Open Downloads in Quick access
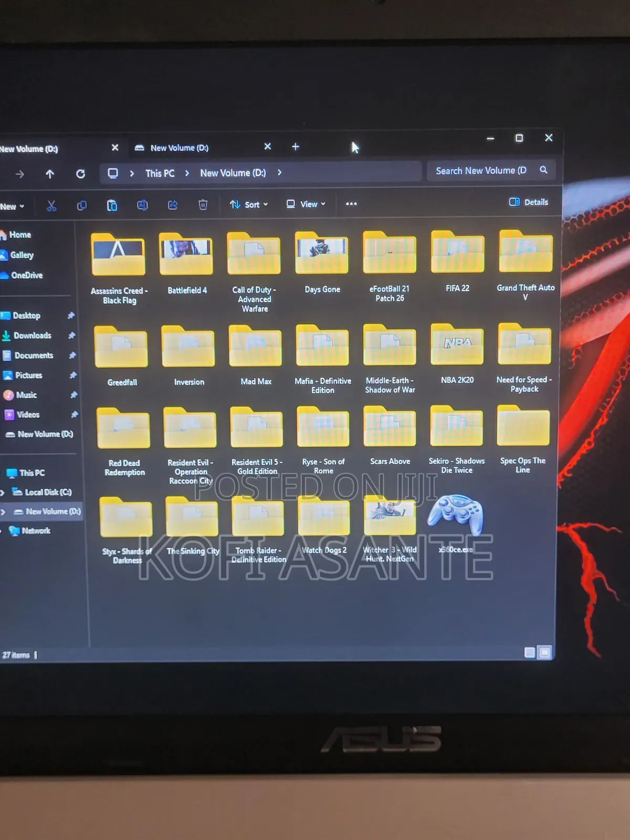 click(x=27, y=335)
